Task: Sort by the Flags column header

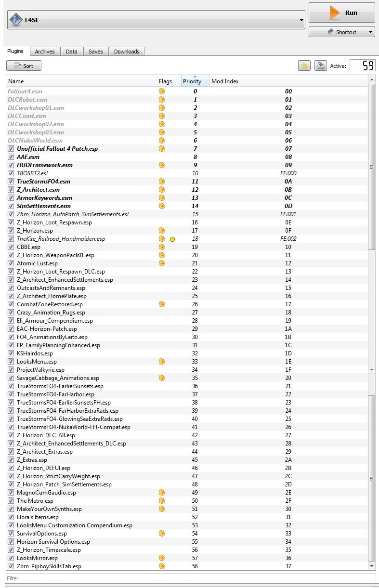Action: click(x=169, y=81)
